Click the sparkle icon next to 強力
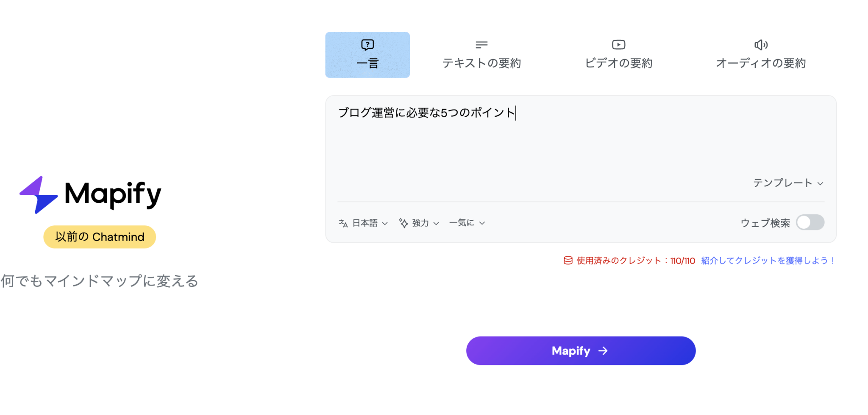The height and width of the screenshot is (415, 868). point(403,222)
